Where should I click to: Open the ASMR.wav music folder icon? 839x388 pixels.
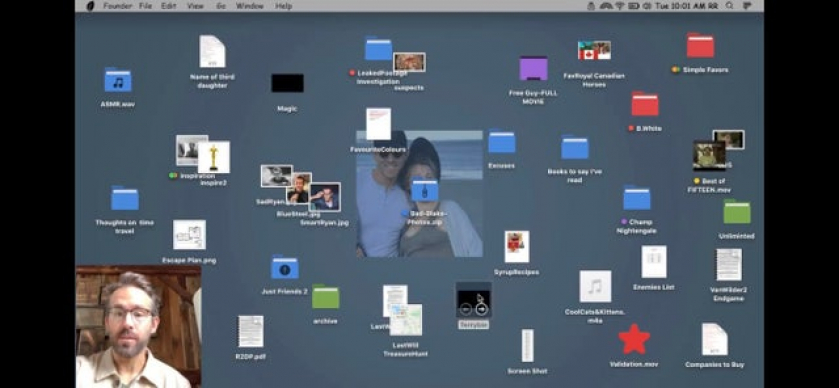[118, 81]
